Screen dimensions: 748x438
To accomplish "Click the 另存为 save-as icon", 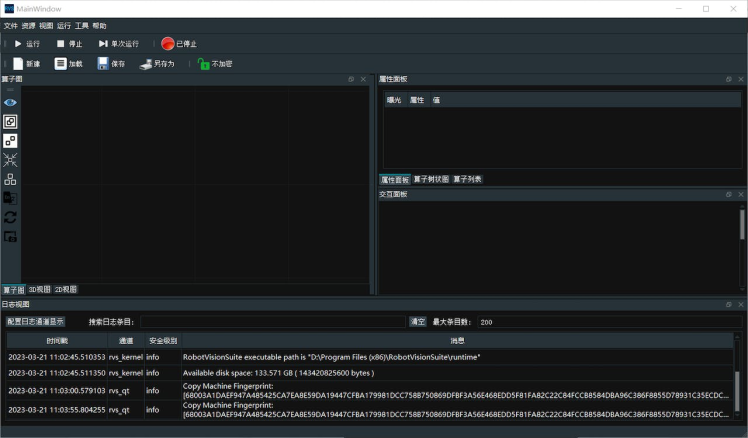I will [x=146, y=64].
